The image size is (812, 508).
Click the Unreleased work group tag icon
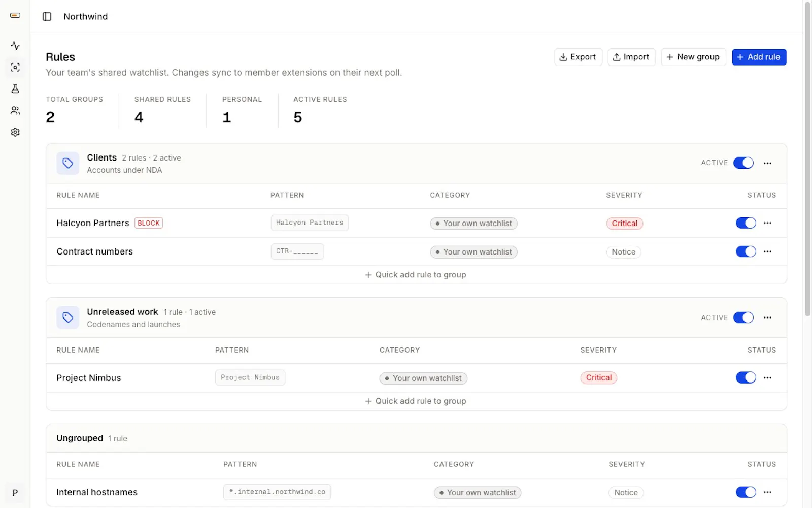pos(68,317)
